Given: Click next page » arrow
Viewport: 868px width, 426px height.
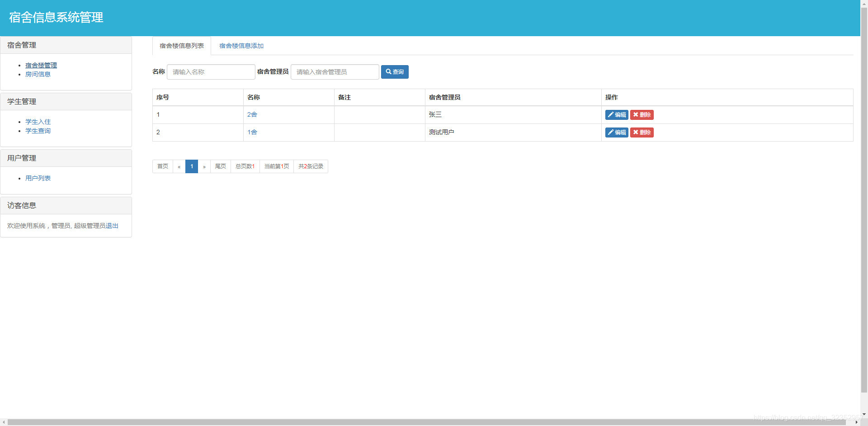Looking at the screenshot, I should (x=204, y=166).
